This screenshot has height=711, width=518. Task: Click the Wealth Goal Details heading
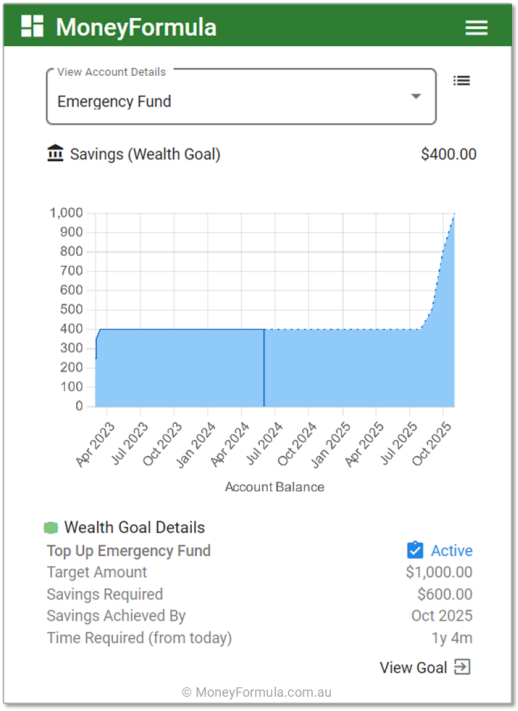click(x=135, y=527)
